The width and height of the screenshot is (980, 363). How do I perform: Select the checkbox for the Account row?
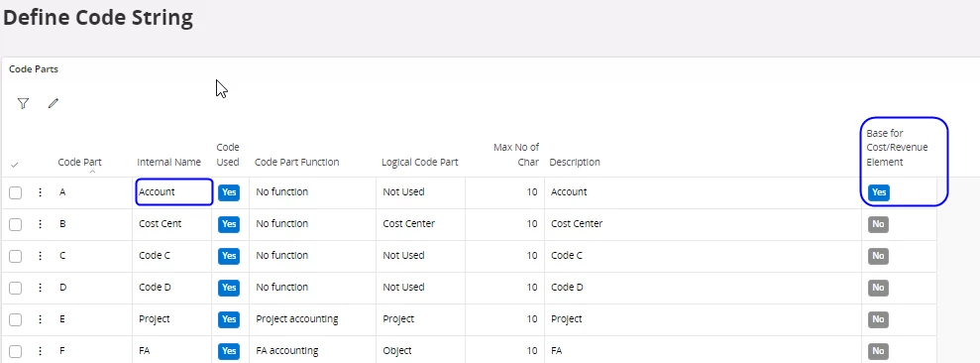pos(16,192)
